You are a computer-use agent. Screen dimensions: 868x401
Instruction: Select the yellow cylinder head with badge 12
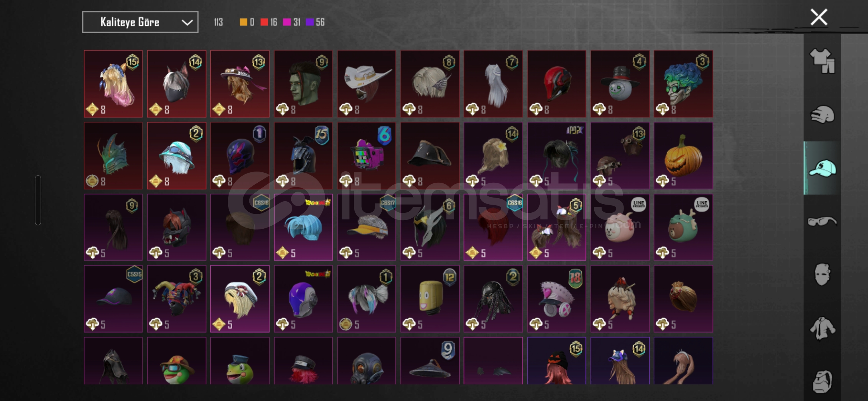click(430, 299)
